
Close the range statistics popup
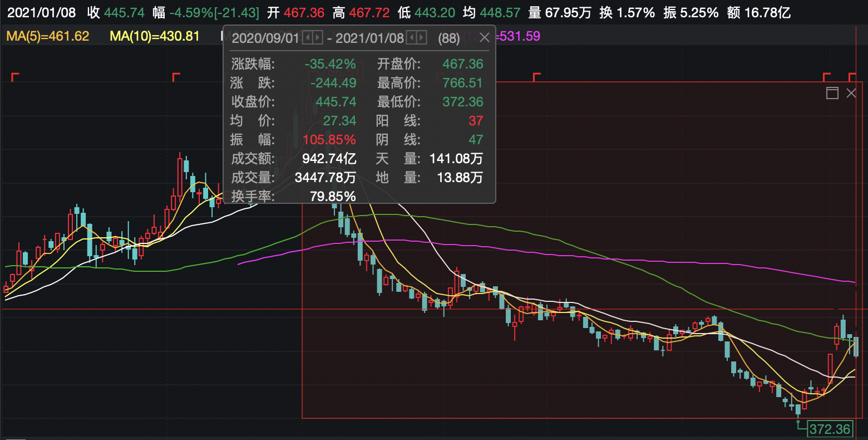484,37
